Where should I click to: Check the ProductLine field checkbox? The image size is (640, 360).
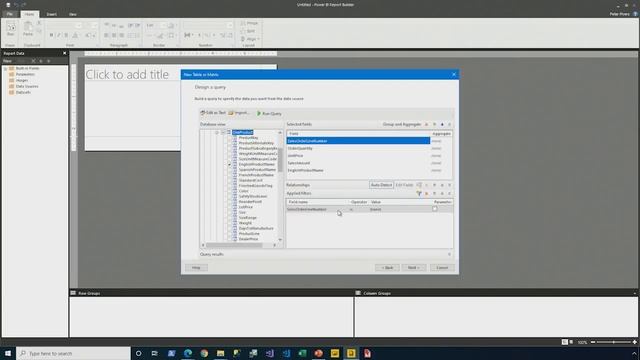pos(229,233)
